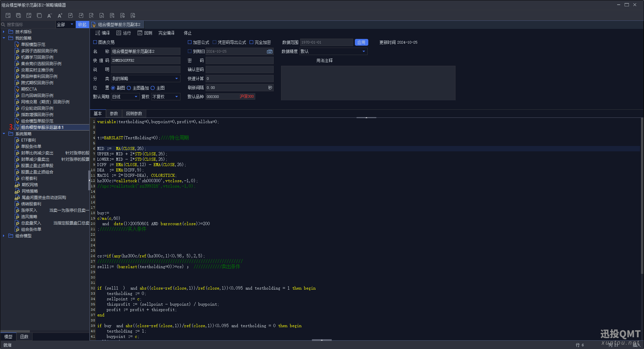The image size is (644, 349).
Task: Switch to the 基本 tab
Action: 98,113
